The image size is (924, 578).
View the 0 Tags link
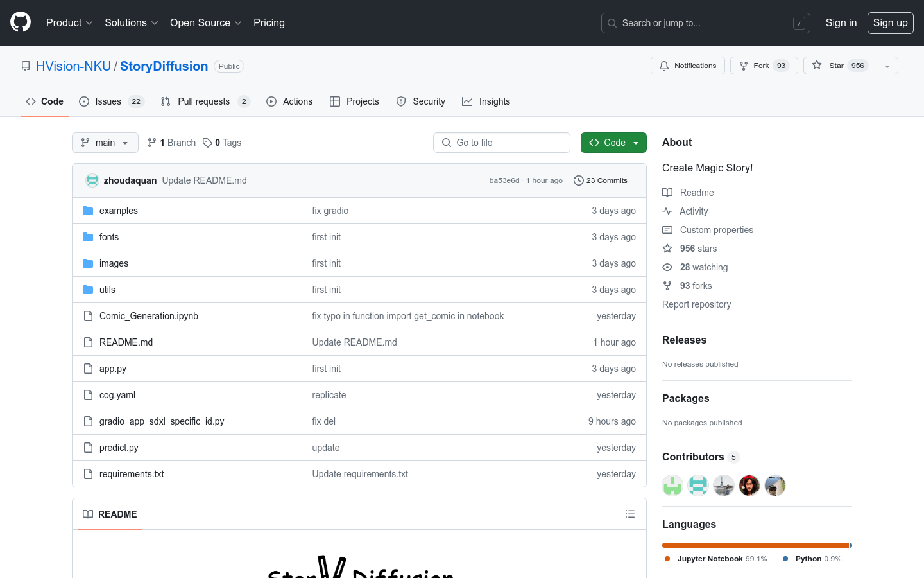tap(222, 143)
